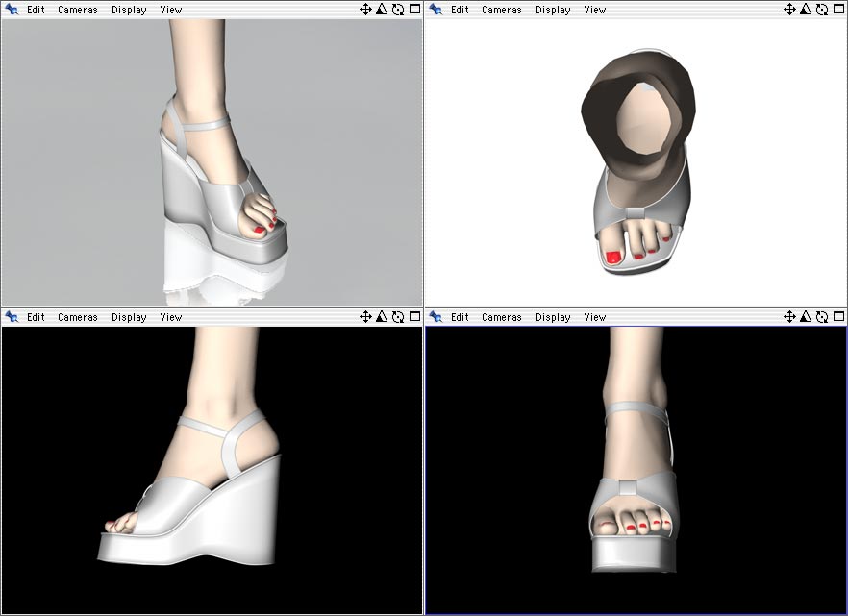The width and height of the screenshot is (848, 616).
Task: Click blue logo icon in gray-background viewport header
Action: click(12, 10)
